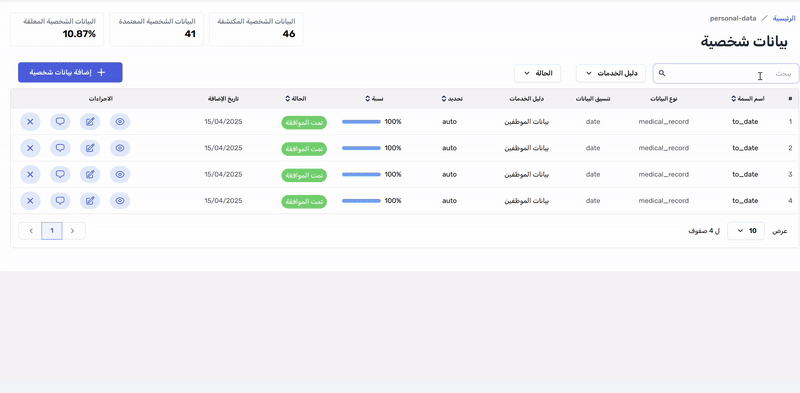Click the date format cell in row 3
This screenshot has width=800, height=393.
pyautogui.click(x=593, y=175)
